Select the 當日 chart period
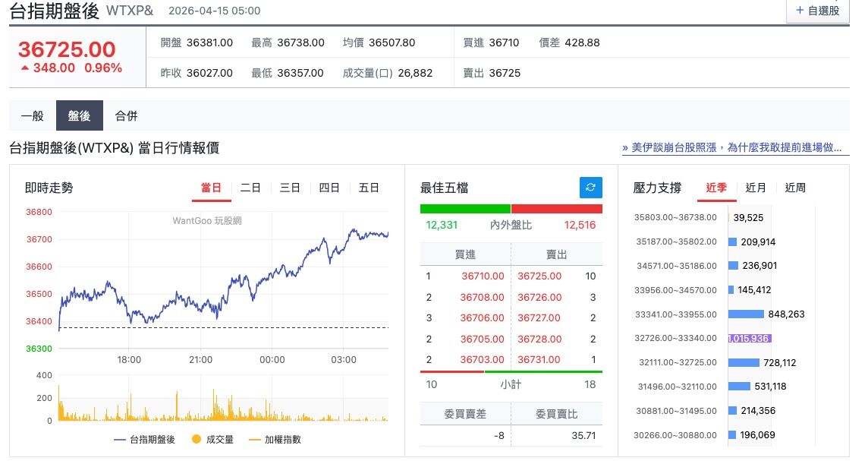 click(x=212, y=187)
